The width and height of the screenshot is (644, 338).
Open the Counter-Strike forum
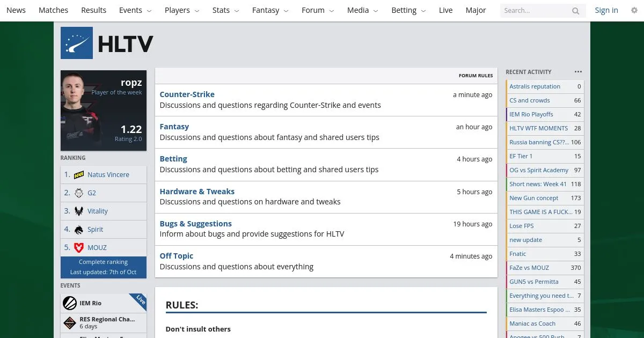point(187,94)
